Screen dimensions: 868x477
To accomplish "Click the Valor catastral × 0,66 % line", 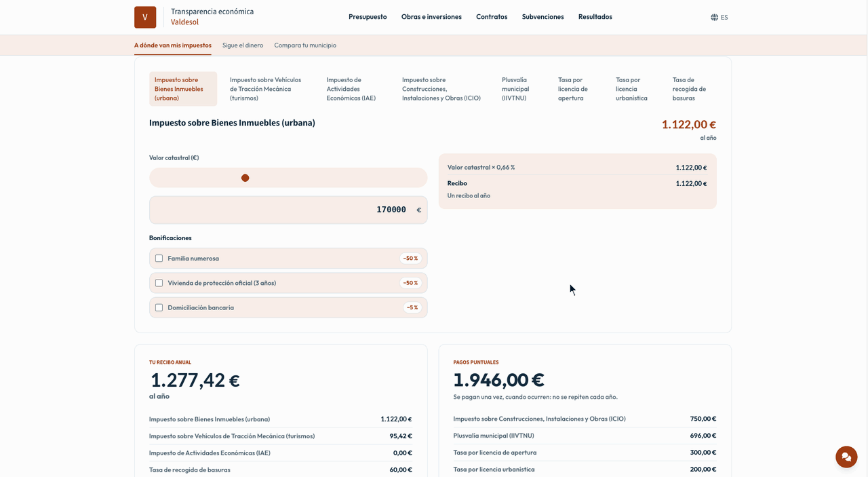I will [577, 168].
